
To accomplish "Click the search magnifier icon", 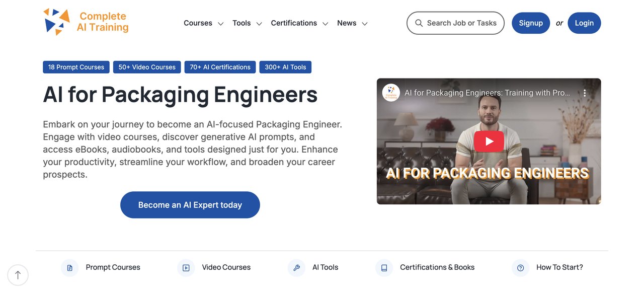I will (x=419, y=23).
